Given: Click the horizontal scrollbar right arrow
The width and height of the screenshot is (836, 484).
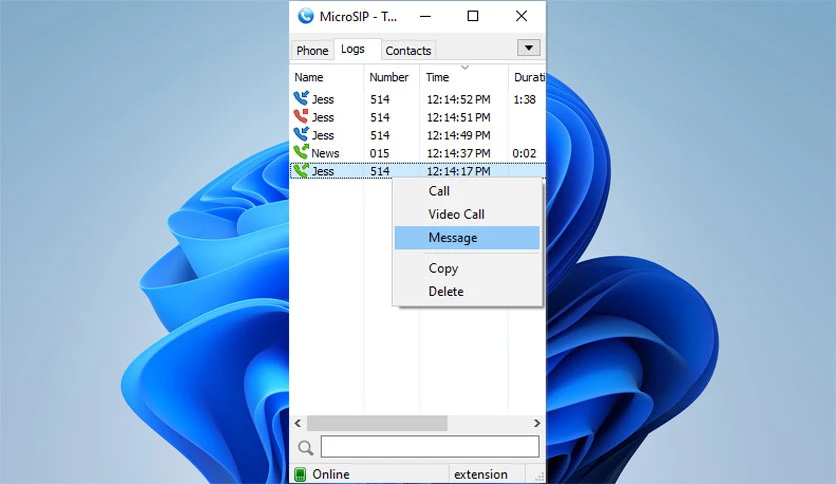Looking at the screenshot, I should click(x=537, y=423).
